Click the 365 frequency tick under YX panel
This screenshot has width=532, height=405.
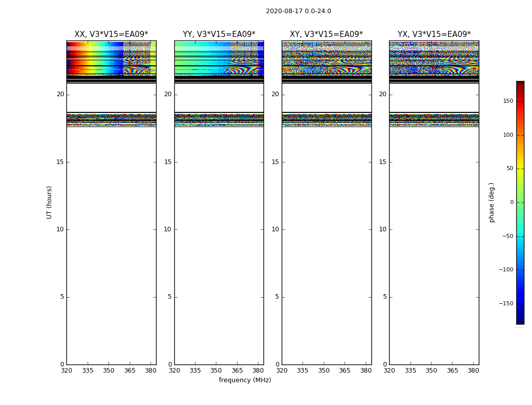[x=452, y=371]
